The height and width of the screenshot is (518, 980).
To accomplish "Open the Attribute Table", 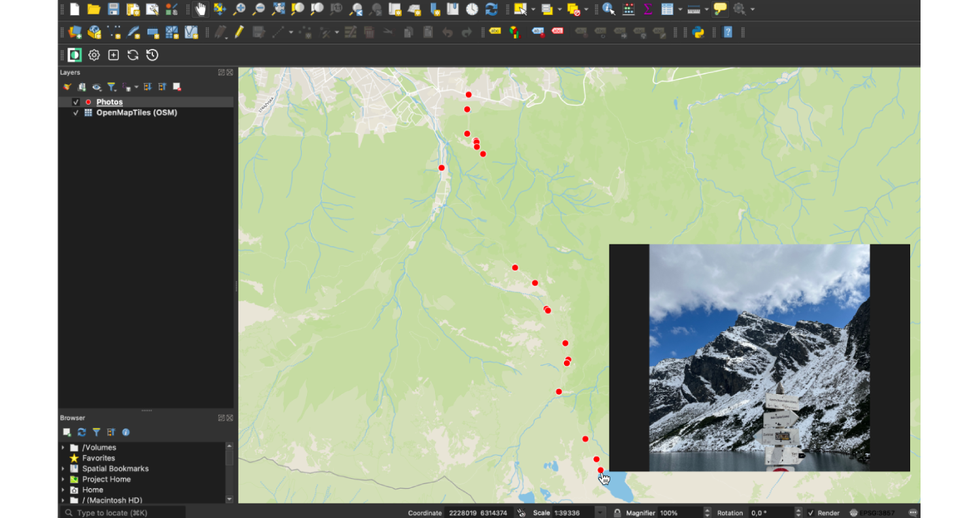I will tap(667, 8).
